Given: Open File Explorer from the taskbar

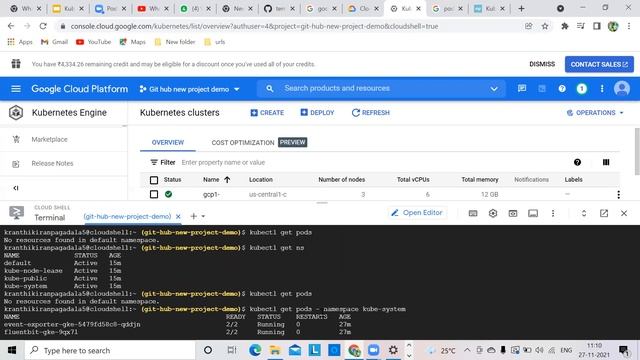Looking at the screenshot, I should (x=275, y=350).
